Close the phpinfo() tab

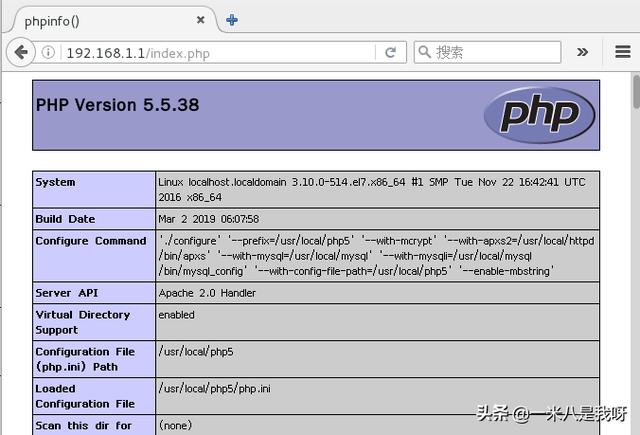[200, 20]
